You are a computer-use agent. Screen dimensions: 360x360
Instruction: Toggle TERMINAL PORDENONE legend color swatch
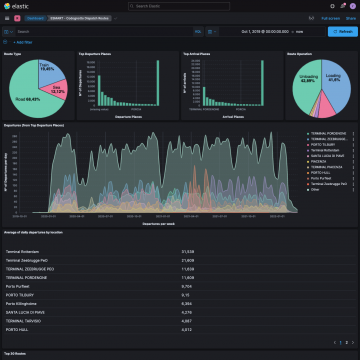308,134
